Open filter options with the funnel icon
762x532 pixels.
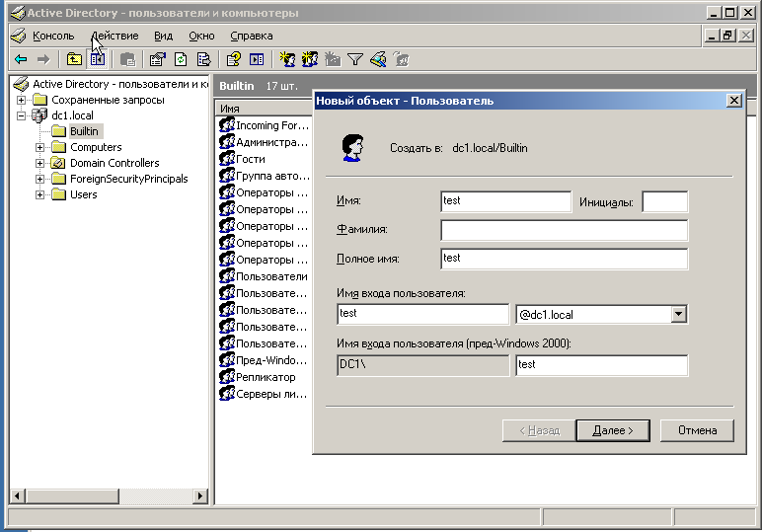(x=355, y=59)
